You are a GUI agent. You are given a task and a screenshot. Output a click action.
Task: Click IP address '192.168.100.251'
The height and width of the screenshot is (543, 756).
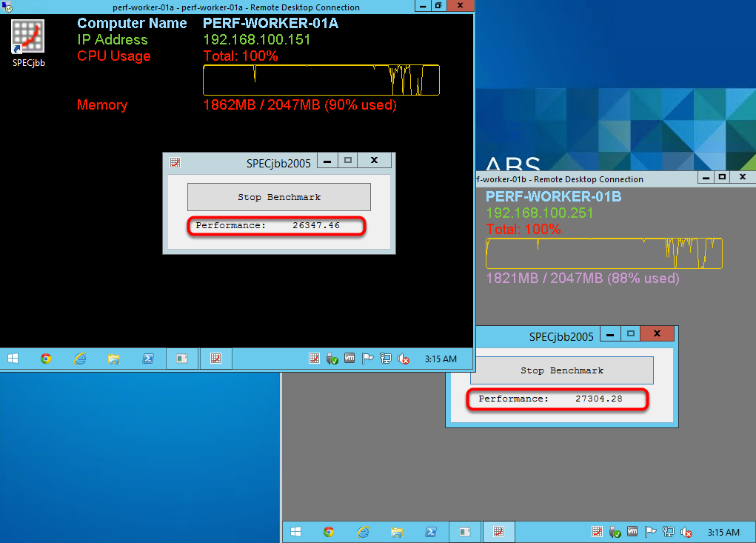tap(540, 213)
